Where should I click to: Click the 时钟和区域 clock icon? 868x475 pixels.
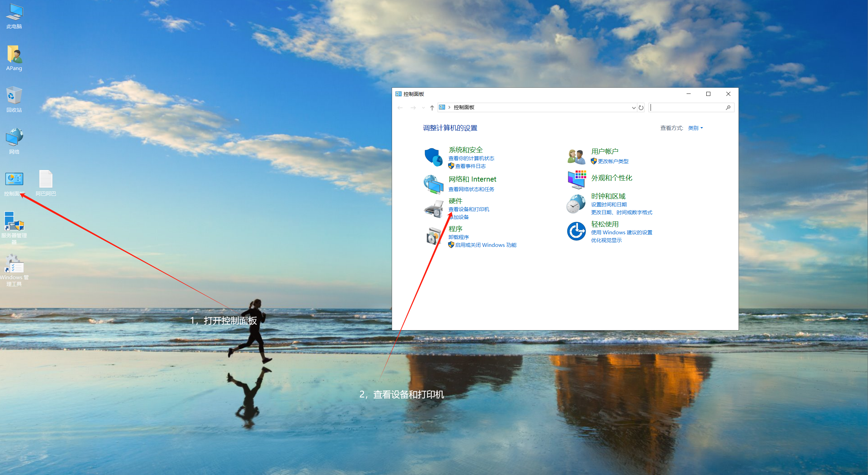coord(576,204)
